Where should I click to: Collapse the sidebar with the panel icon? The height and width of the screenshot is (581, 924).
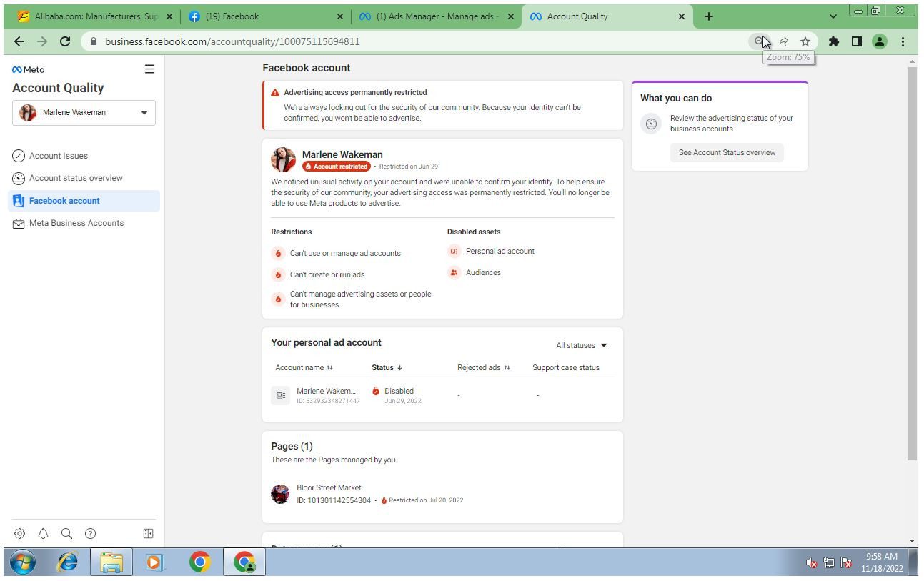[149, 533]
